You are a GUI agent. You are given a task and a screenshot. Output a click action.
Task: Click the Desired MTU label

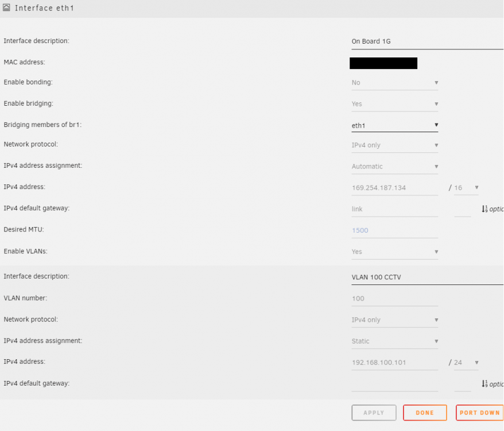(24, 229)
